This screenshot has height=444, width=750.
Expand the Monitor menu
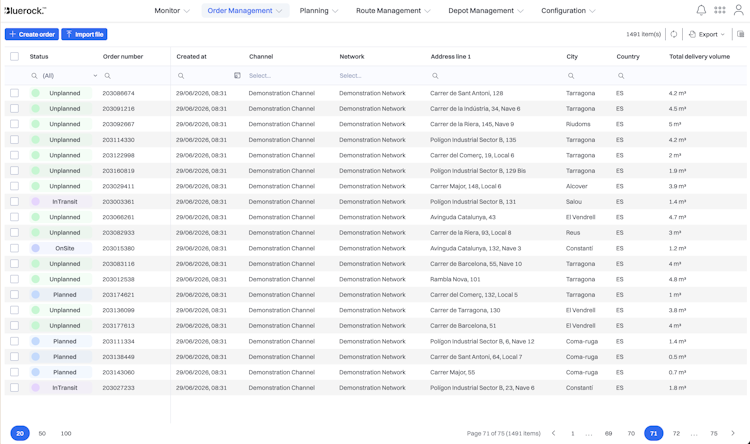pyautogui.click(x=172, y=11)
